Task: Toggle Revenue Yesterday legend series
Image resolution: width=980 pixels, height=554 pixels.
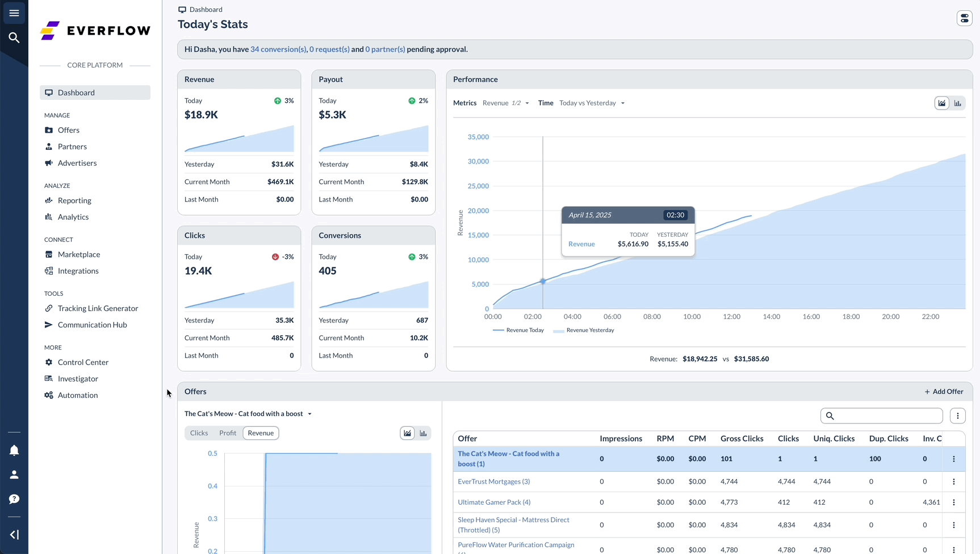Action: pos(584,330)
